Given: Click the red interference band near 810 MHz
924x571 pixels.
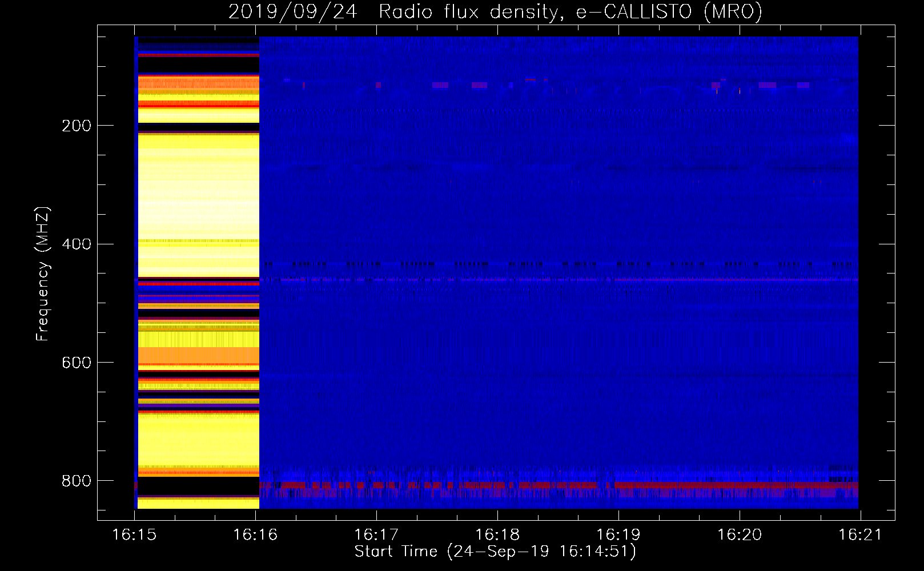Looking at the screenshot, I should 559,485.
